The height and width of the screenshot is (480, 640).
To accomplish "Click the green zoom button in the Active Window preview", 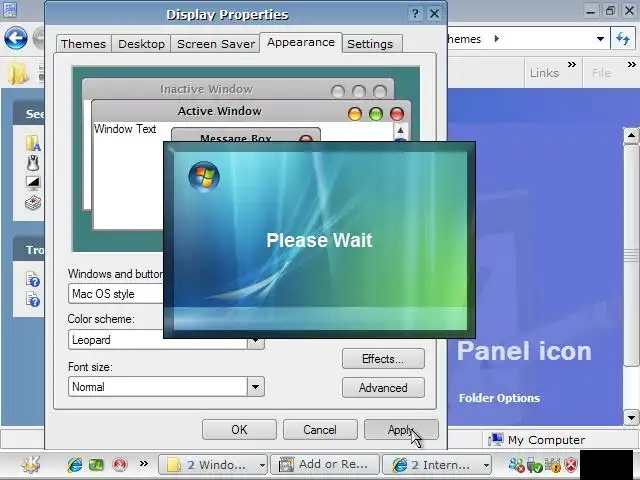I will click(376, 113).
